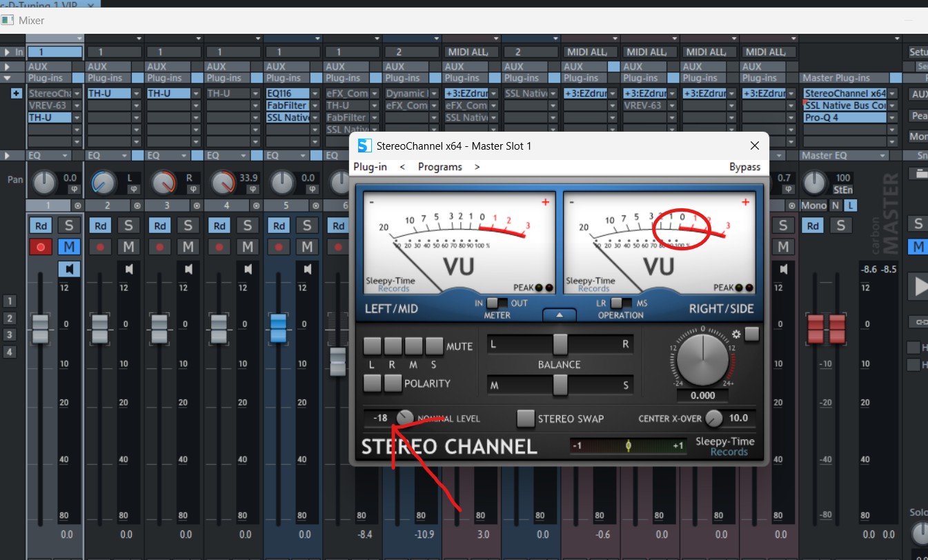This screenshot has height=560, width=928.
Task: Toggle Rd automation read on channel 4
Action: [x=219, y=225]
